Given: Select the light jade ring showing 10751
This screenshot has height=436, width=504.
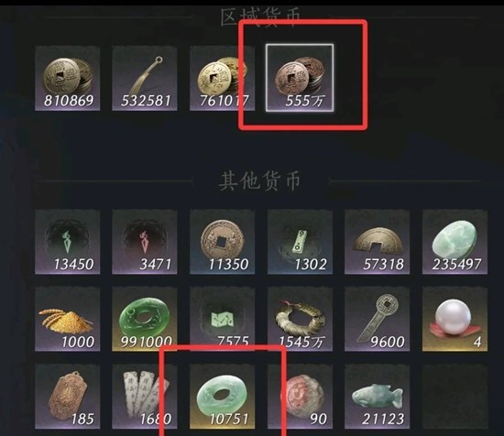Looking at the screenshot, I should click(222, 397).
